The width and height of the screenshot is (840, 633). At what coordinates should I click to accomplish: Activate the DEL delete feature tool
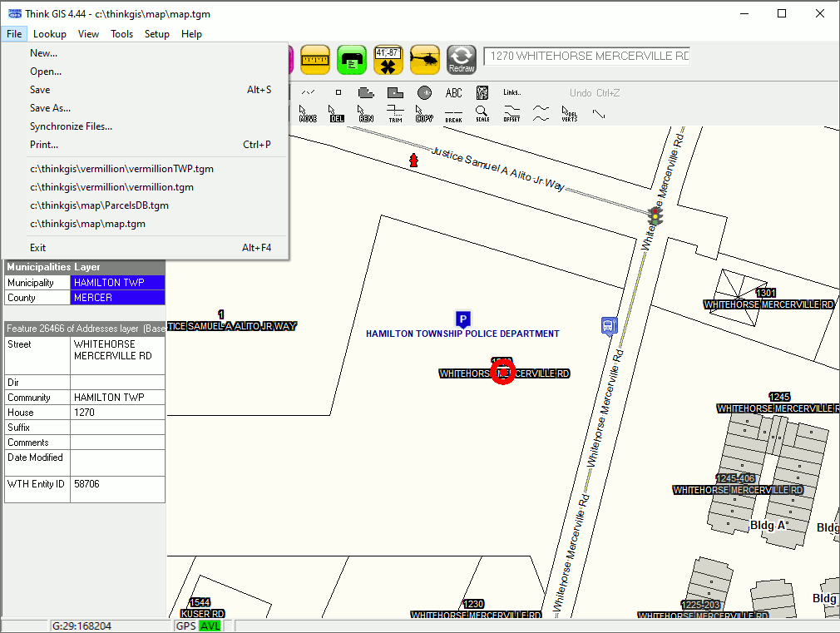tap(337, 114)
